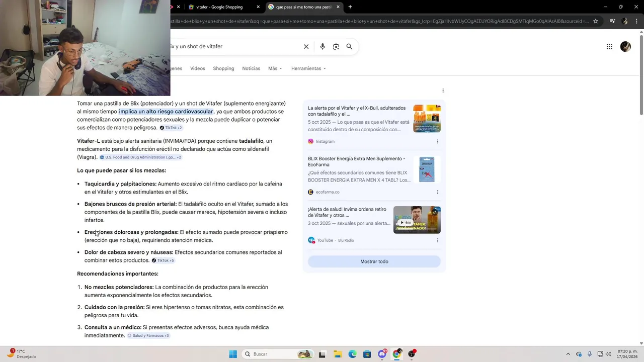Open weather widget showing 17°C Despejado
Viewport: 644px width, 362px height.
pyautogui.click(x=21, y=354)
